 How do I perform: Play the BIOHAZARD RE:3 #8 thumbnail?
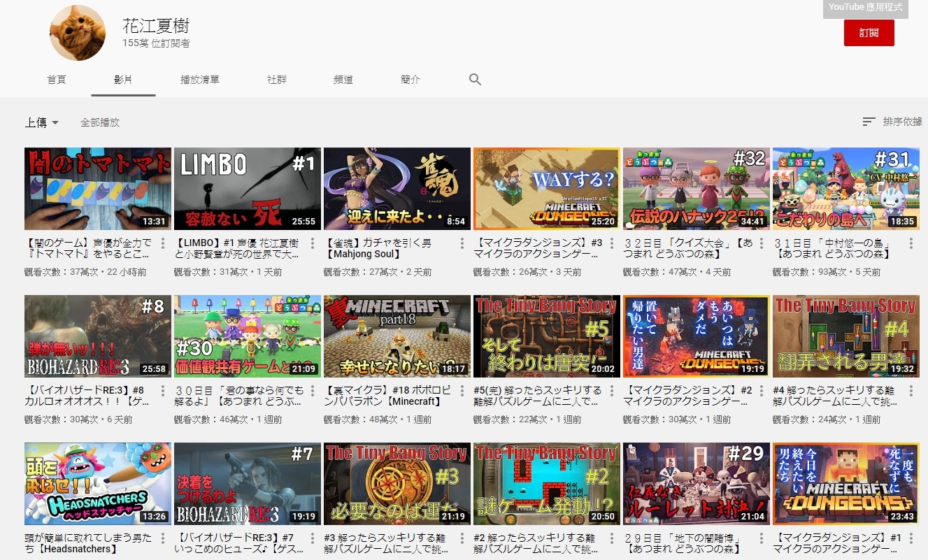(98, 336)
